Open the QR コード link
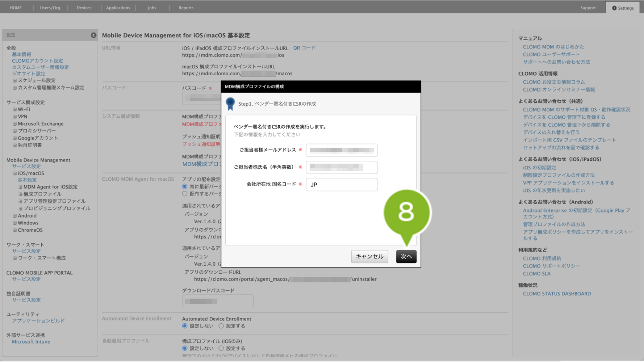The height and width of the screenshot is (362, 644). (x=304, y=48)
